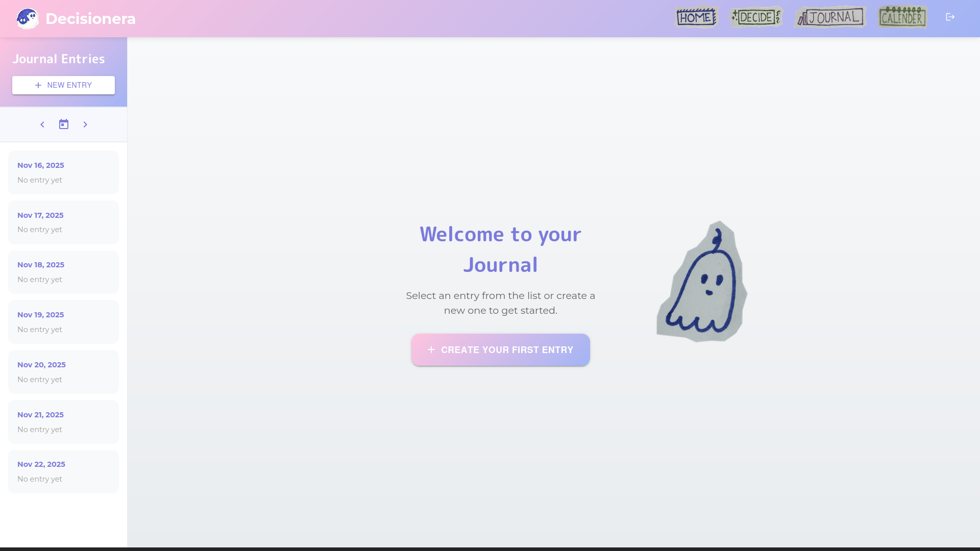The height and width of the screenshot is (551, 980).
Task: Select the Nov 16, 2025 entry card
Action: (63, 172)
